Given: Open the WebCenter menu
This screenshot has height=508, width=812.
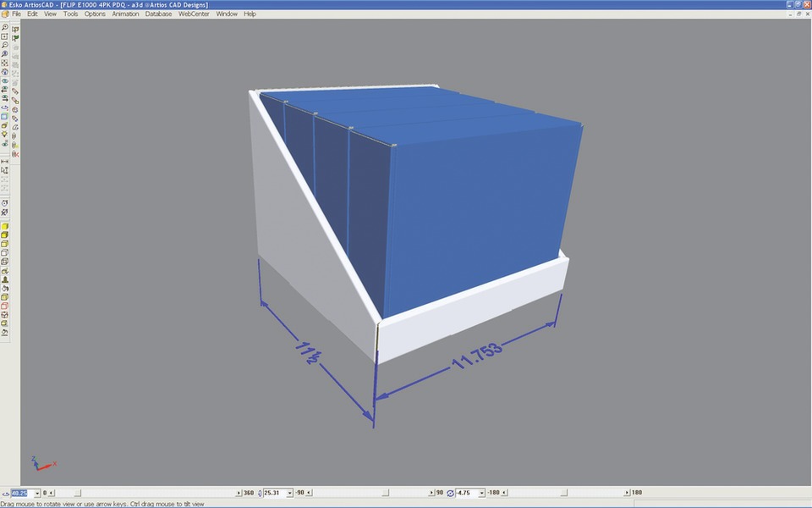Looking at the screenshot, I should point(194,14).
